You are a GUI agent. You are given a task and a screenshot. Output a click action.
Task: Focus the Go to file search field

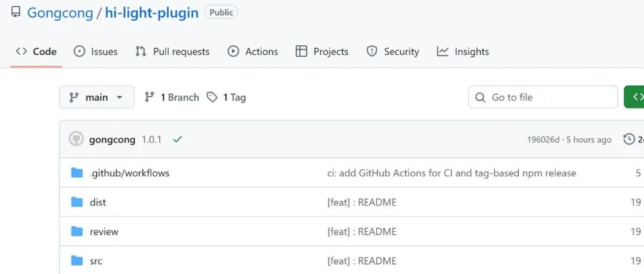click(x=543, y=97)
